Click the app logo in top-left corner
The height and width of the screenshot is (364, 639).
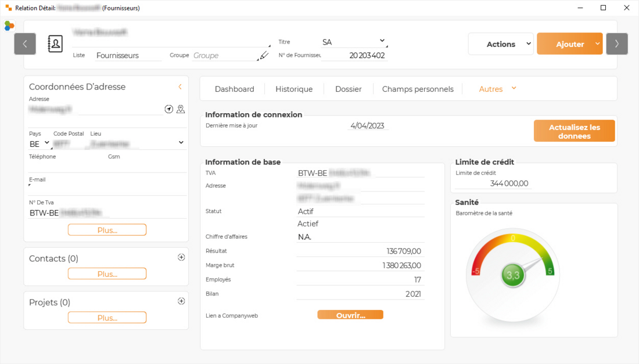click(x=9, y=26)
